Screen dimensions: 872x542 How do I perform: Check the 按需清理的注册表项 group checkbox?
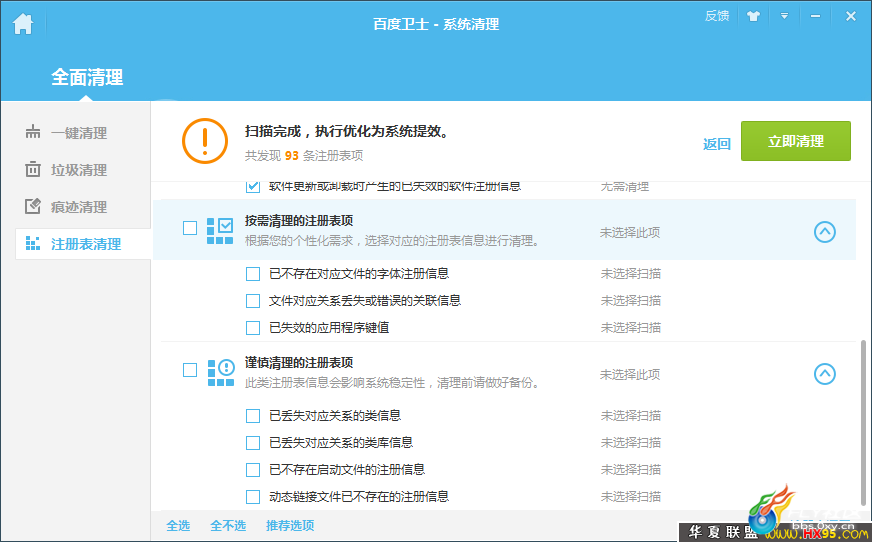pyautogui.click(x=190, y=228)
